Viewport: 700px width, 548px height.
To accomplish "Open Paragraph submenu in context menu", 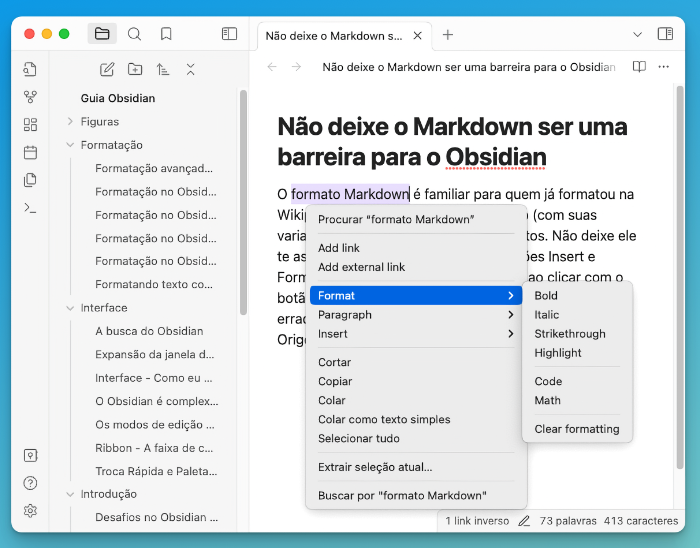I will coord(416,315).
